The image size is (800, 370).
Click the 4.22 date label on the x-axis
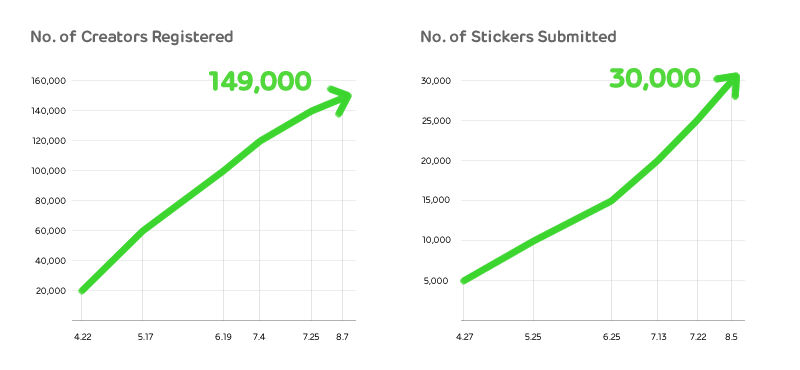tap(82, 337)
